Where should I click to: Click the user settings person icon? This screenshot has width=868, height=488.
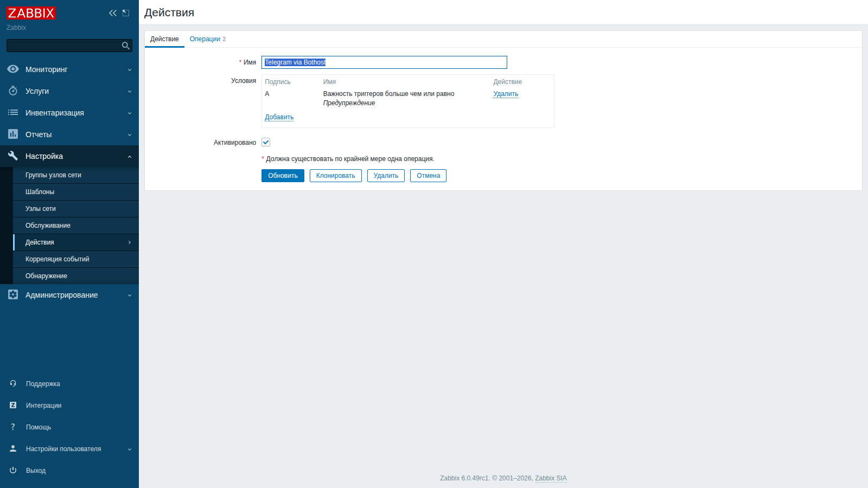pyautogui.click(x=13, y=448)
